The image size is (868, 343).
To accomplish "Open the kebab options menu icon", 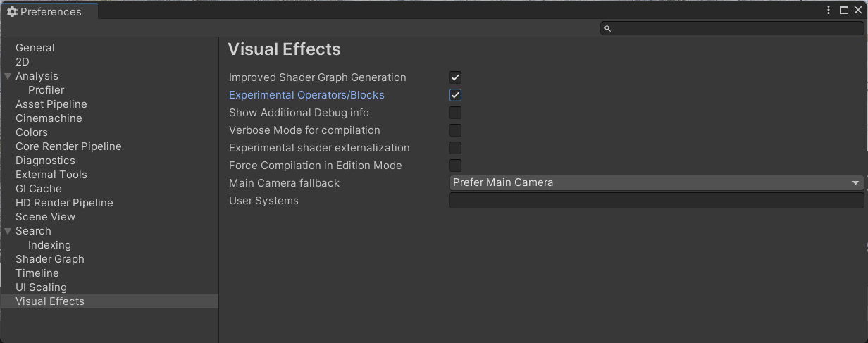I will [x=829, y=10].
